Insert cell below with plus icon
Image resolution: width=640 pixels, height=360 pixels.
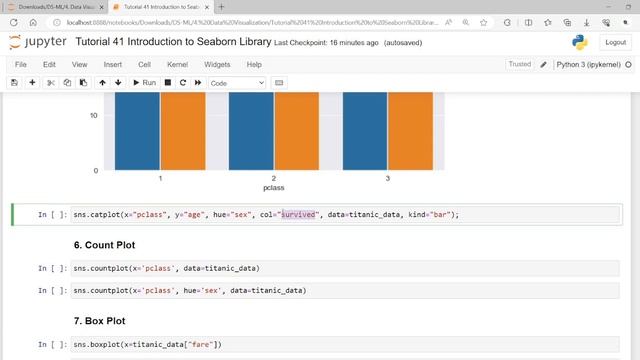pyautogui.click(x=32, y=83)
